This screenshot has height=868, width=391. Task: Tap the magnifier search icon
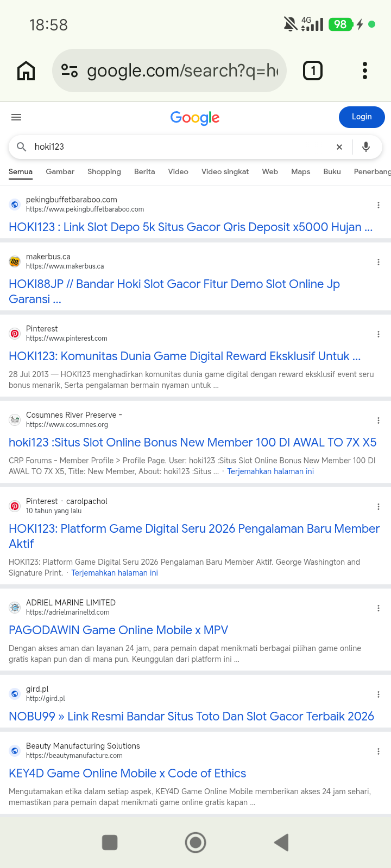coord(22,146)
